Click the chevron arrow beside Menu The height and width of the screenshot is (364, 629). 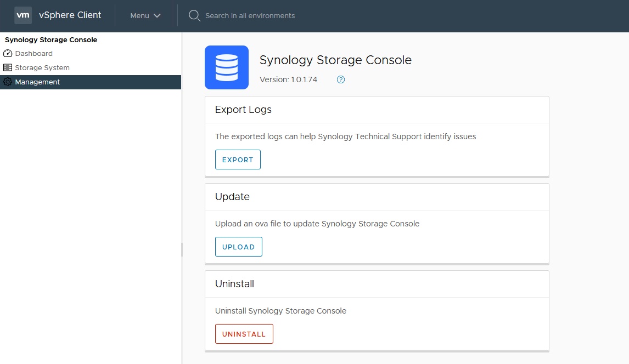tap(158, 16)
